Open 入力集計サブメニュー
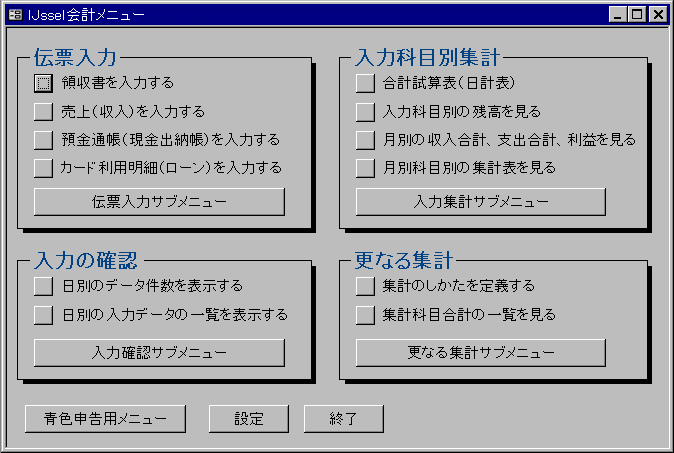The width and height of the screenshot is (674, 453). 481,202
